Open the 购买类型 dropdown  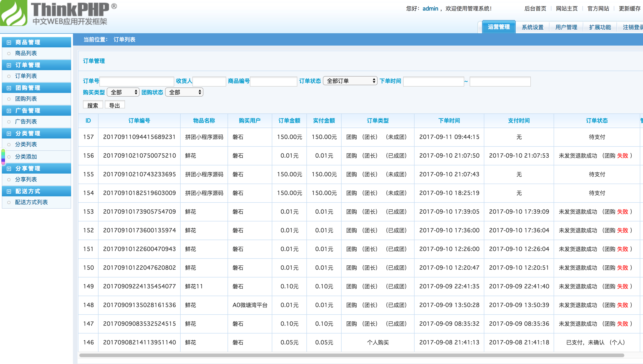coord(123,92)
